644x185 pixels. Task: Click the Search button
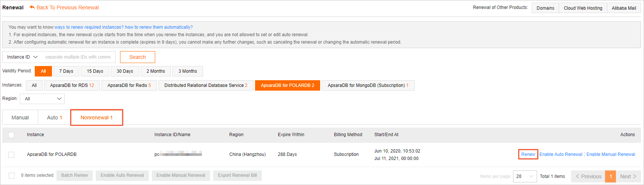(x=138, y=57)
